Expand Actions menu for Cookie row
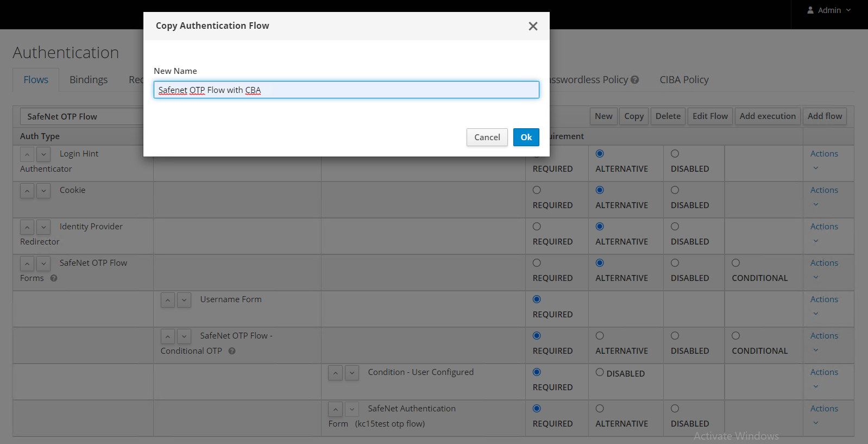The width and height of the screenshot is (868, 444). (823, 196)
